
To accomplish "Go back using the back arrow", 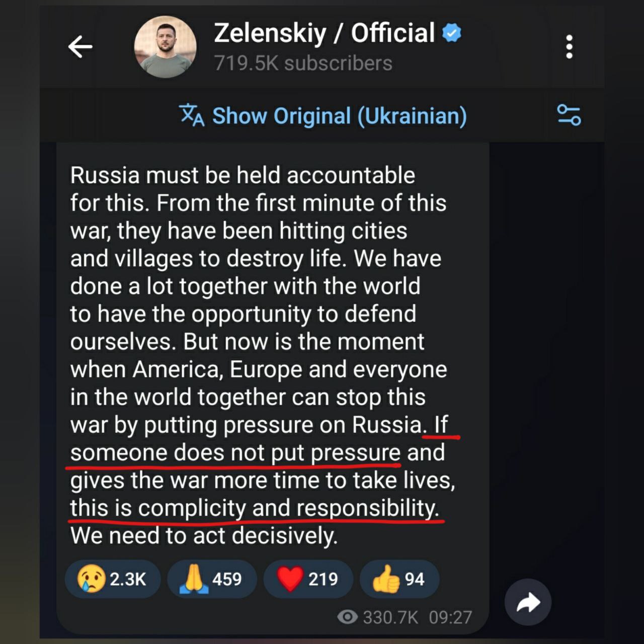I will click(80, 47).
